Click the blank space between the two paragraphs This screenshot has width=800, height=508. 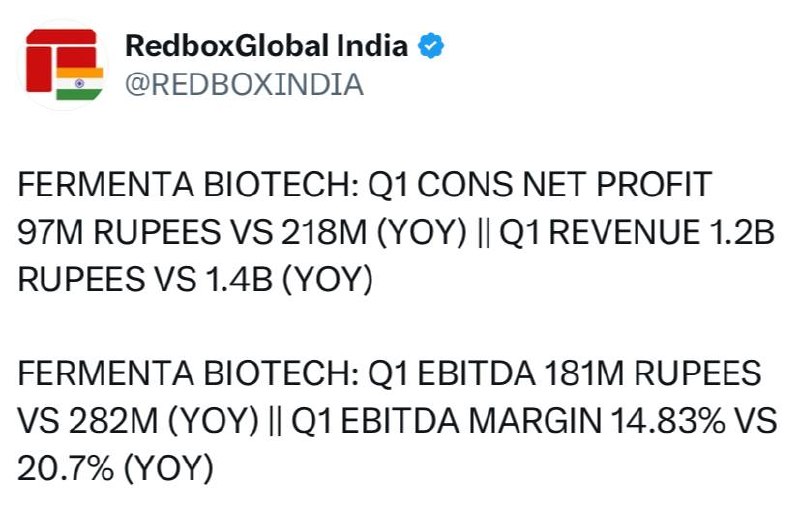point(398,326)
